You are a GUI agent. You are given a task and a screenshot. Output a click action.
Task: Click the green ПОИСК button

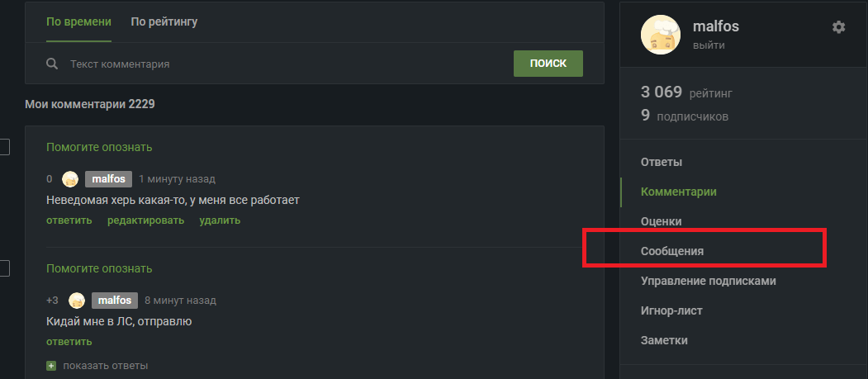548,64
